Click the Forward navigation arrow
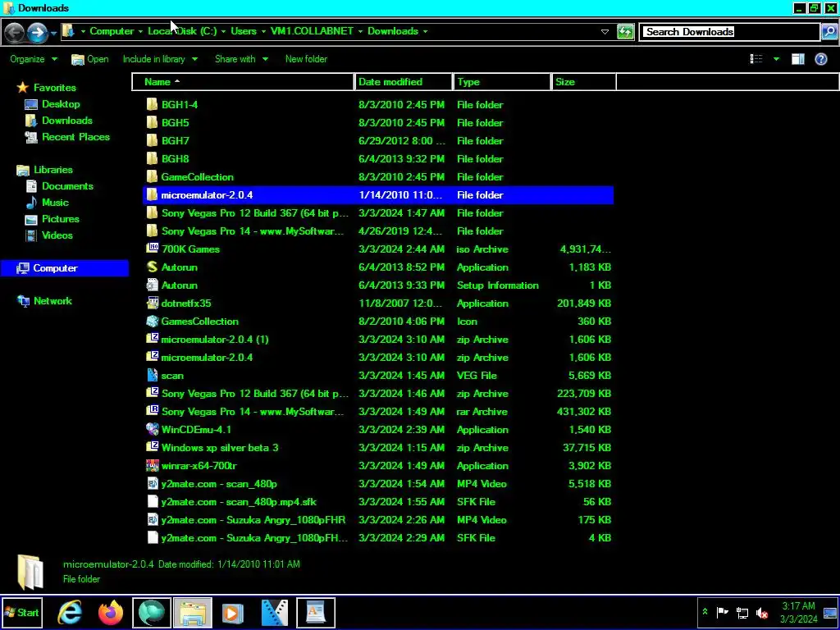The image size is (840, 630). 36,32
